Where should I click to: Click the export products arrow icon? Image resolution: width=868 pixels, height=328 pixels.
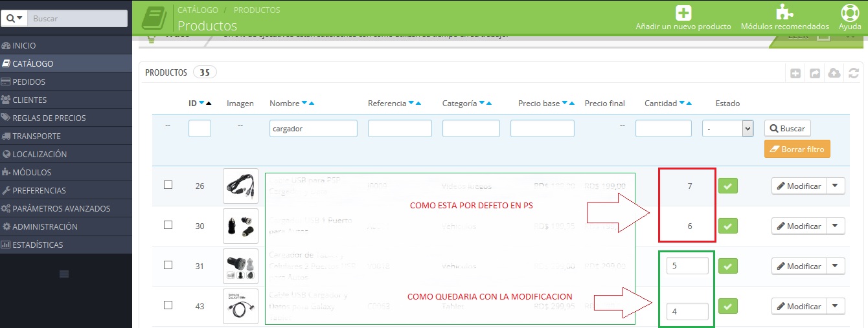pyautogui.click(x=815, y=74)
